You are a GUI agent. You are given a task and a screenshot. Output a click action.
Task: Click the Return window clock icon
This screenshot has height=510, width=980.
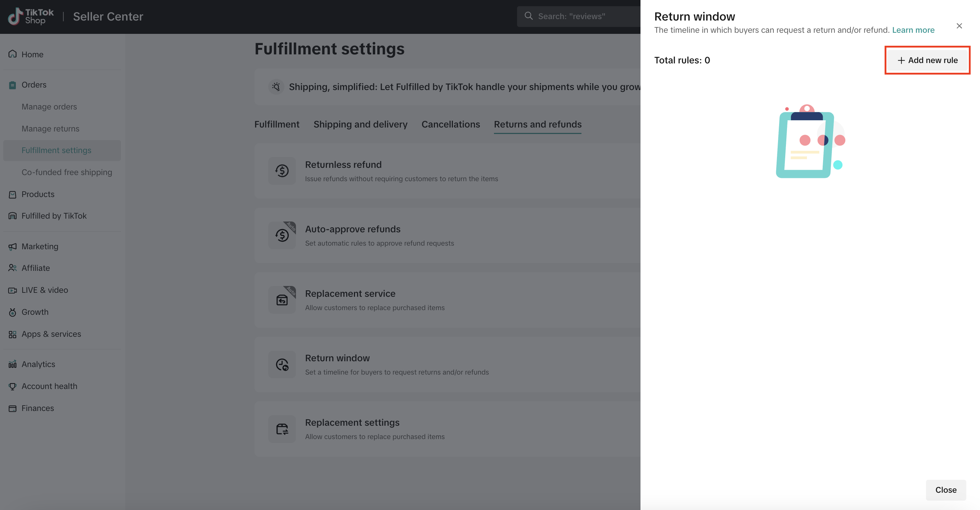click(282, 364)
